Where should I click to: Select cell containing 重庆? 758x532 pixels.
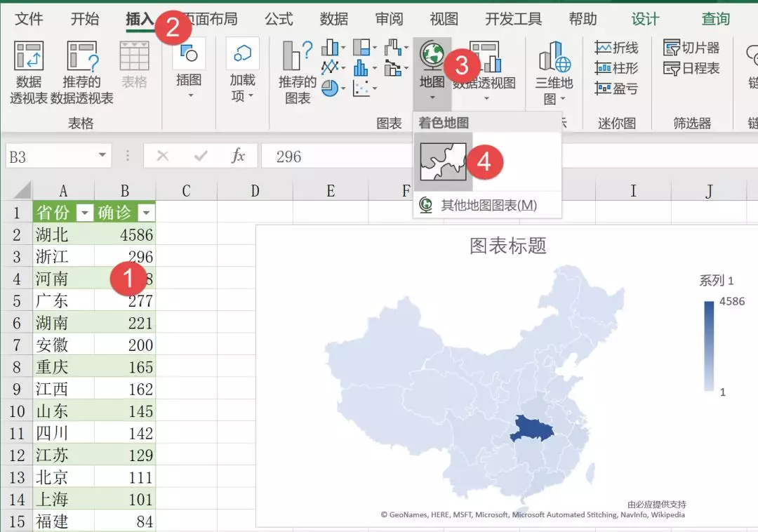click(x=63, y=367)
